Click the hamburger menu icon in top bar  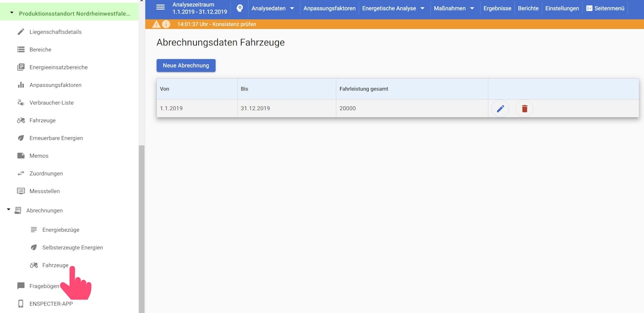(x=160, y=8)
